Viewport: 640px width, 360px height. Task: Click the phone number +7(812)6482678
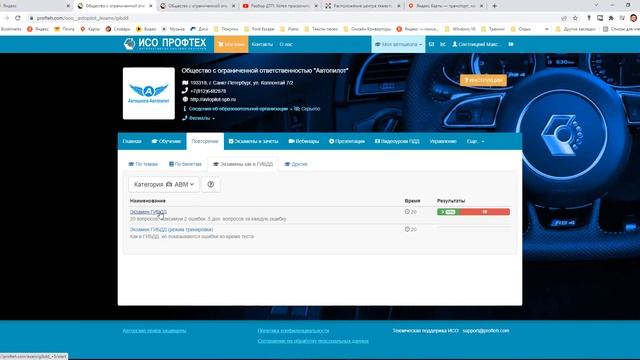tap(208, 91)
